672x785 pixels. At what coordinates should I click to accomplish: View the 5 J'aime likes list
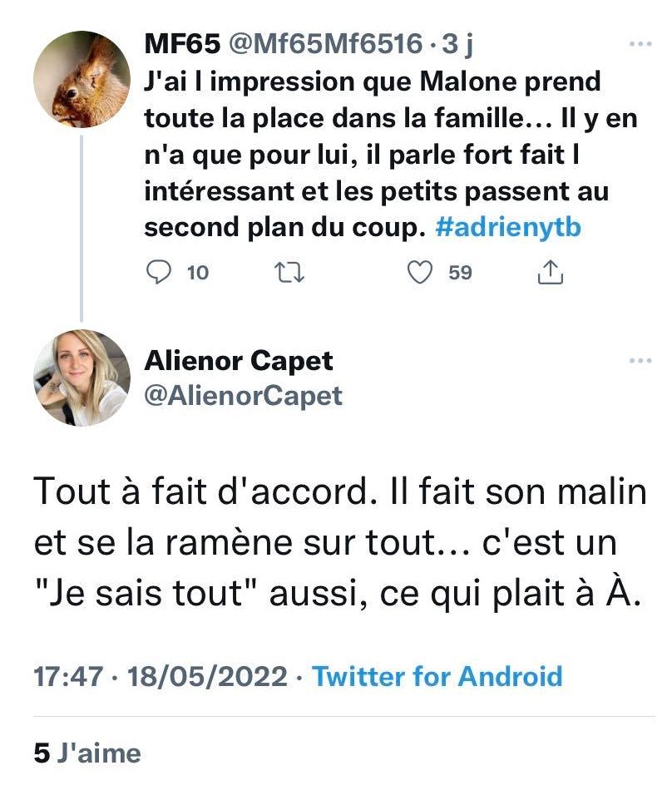tap(87, 753)
